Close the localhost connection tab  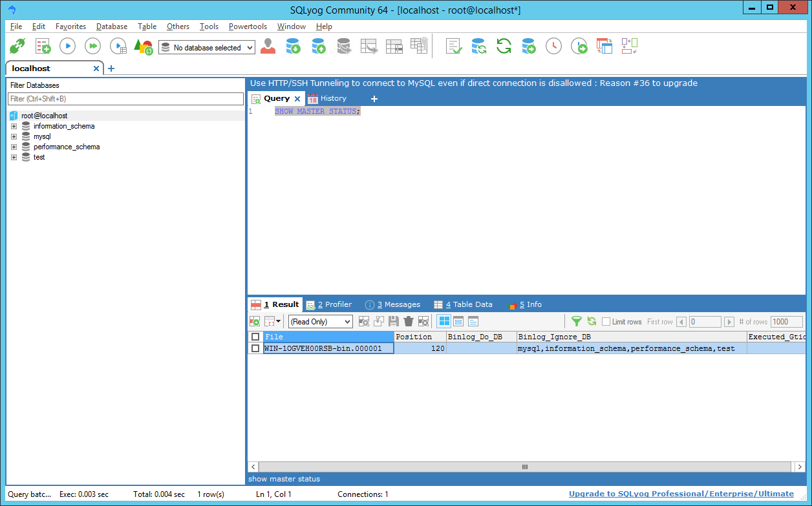click(96, 69)
